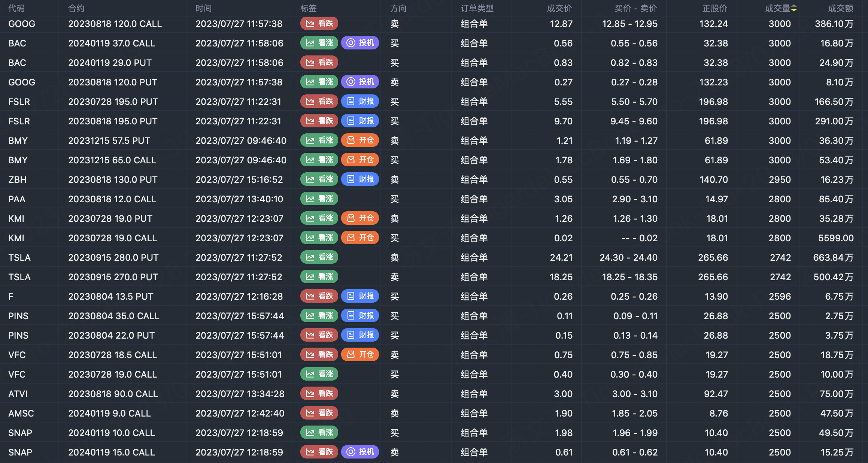Click contract 20230818 90.0 CALL
Viewport: 868px width, 463px height.
coord(113,394)
